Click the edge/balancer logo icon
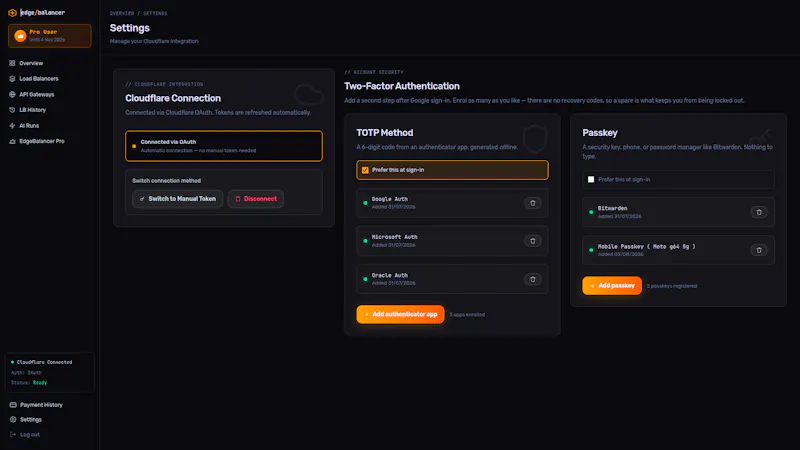The width and height of the screenshot is (800, 450). tap(12, 13)
